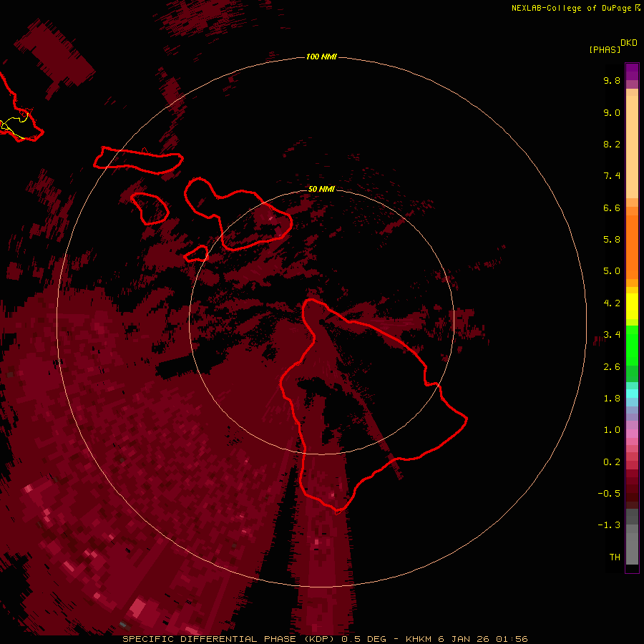Click the 9.0 scale value
This screenshot has height=644, width=644.
(x=612, y=112)
